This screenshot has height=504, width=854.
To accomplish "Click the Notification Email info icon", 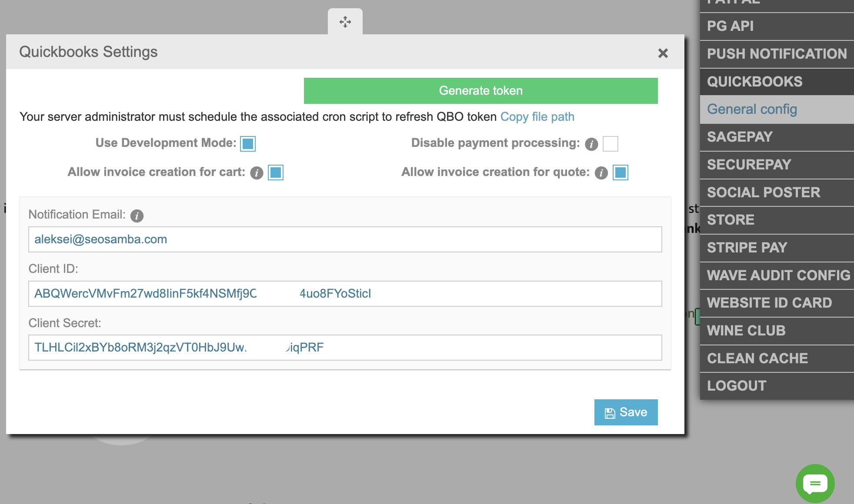I will (x=137, y=216).
